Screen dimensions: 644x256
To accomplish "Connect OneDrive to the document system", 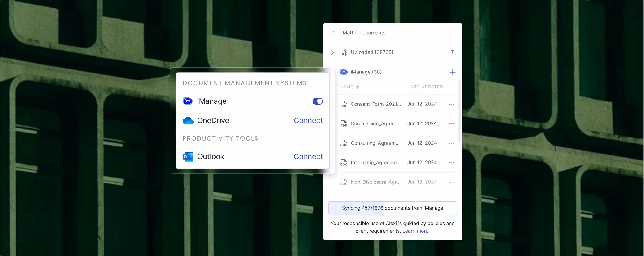I will click(x=308, y=120).
